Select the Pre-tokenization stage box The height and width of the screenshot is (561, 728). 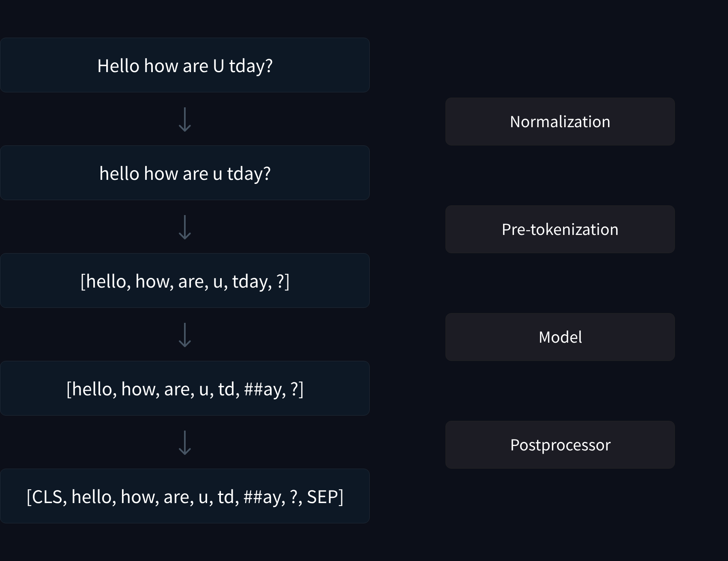point(560,229)
